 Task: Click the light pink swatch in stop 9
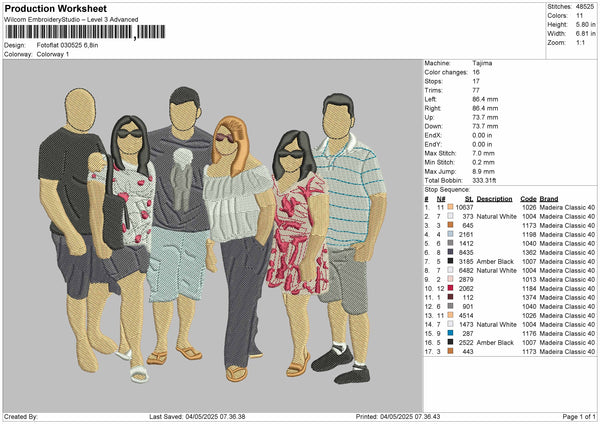tap(450, 278)
